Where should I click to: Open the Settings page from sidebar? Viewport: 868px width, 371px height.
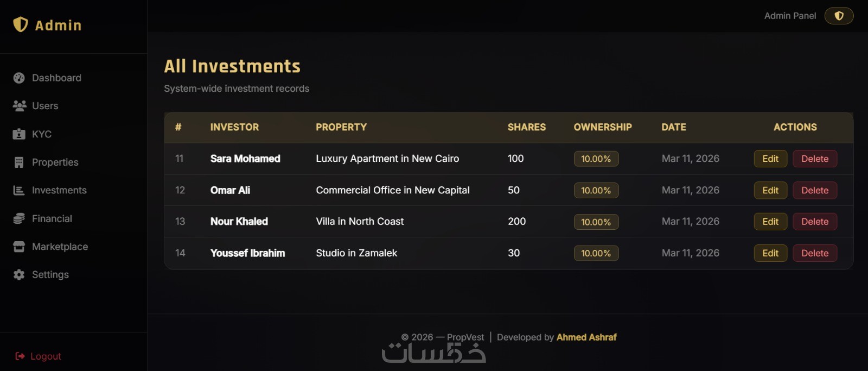[x=50, y=275]
